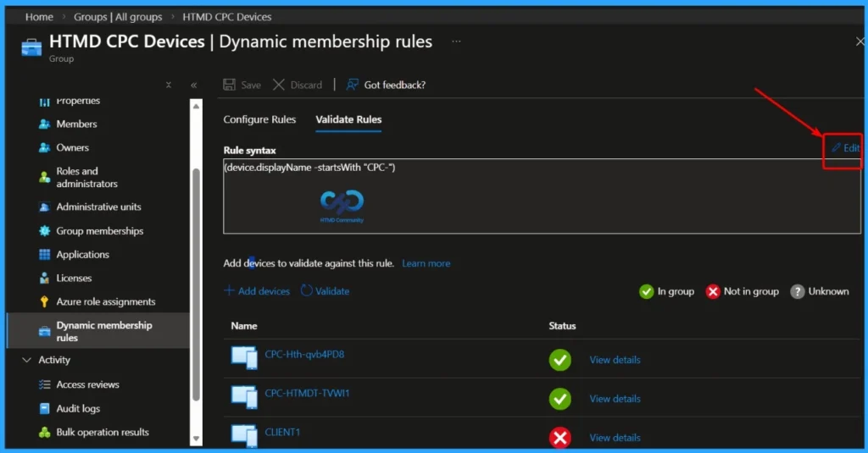Click Edit next to Rule syntax
Screen dimensions: 868x453
tap(845, 147)
